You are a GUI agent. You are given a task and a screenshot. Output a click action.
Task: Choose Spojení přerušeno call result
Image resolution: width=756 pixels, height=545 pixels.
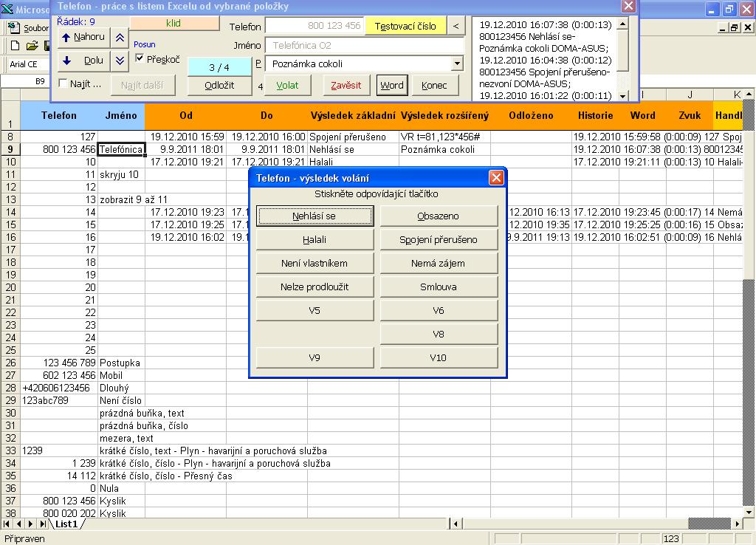[439, 240]
